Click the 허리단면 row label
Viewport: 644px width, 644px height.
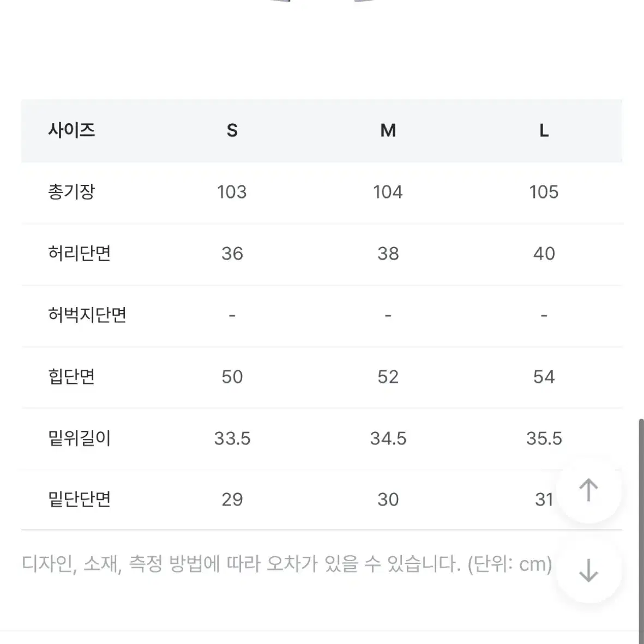coord(80,254)
